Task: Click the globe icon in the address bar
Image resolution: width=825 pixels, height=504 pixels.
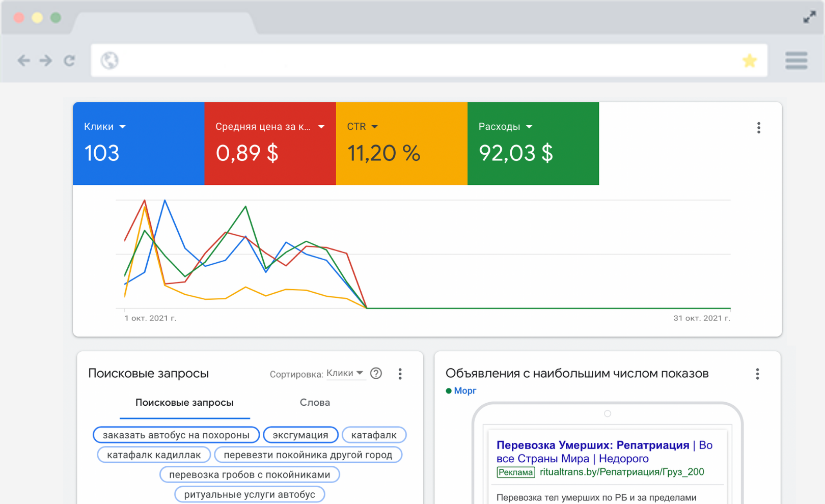Action: pyautogui.click(x=109, y=61)
